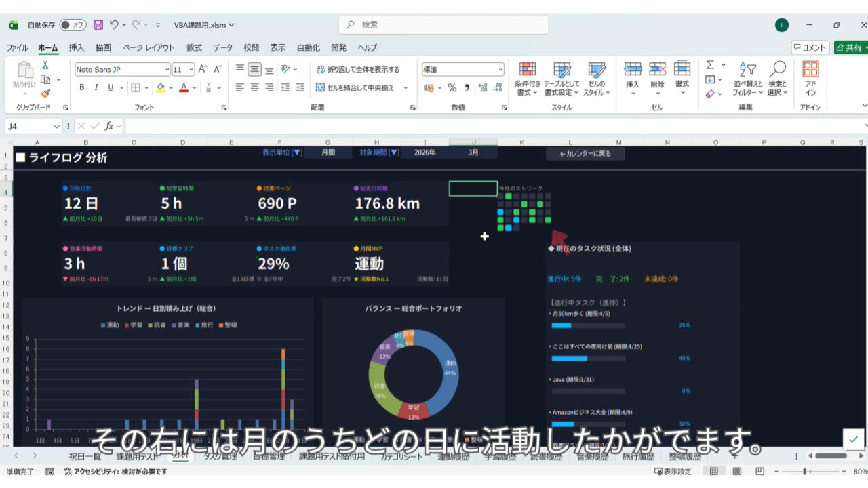Switch to the タスク管理 sheet tab
Viewport: 868px width, 488px height.
click(x=220, y=456)
